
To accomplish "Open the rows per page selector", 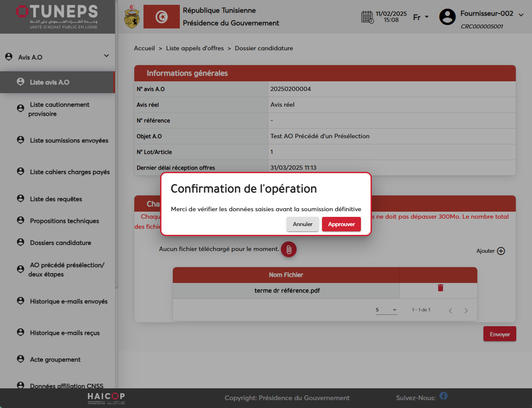I will [386, 310].
